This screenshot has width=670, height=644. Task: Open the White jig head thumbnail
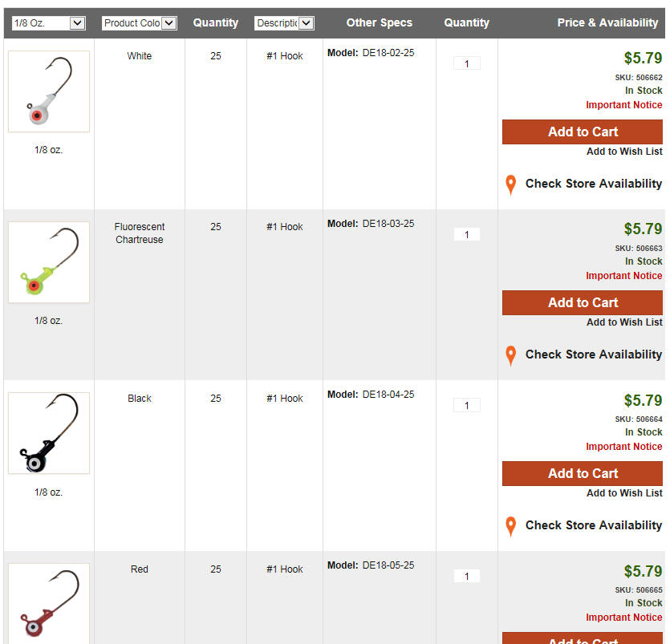(49, 91)
